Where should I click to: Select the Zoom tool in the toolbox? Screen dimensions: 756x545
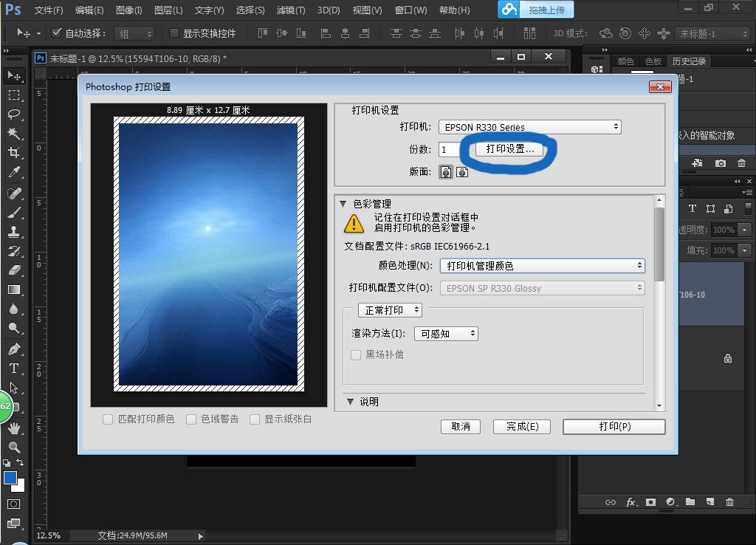(15, 447)
